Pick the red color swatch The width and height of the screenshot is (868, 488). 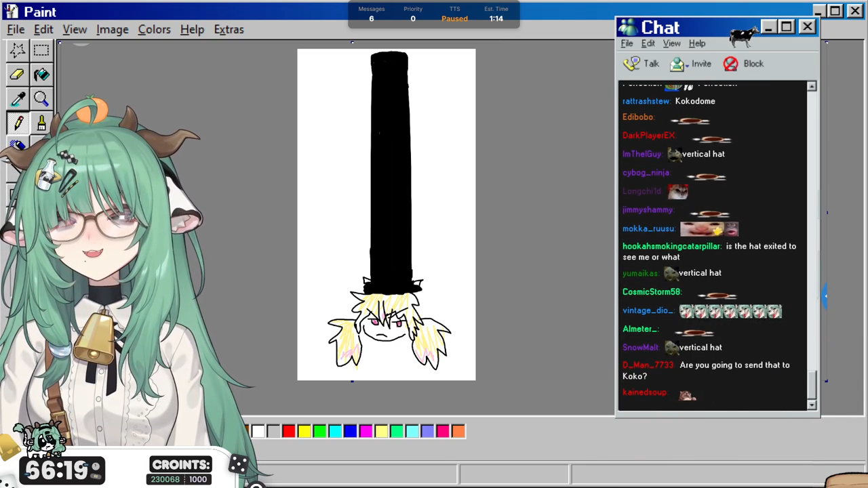(289, 431)
